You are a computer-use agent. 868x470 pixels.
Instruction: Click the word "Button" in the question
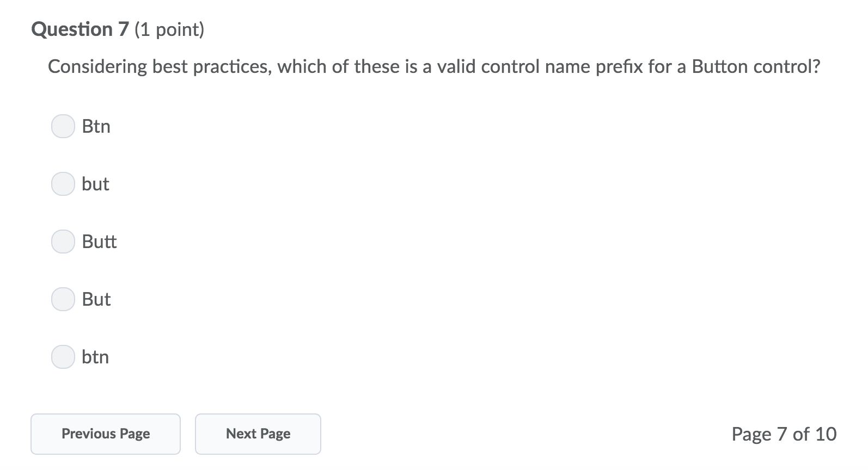719,66
